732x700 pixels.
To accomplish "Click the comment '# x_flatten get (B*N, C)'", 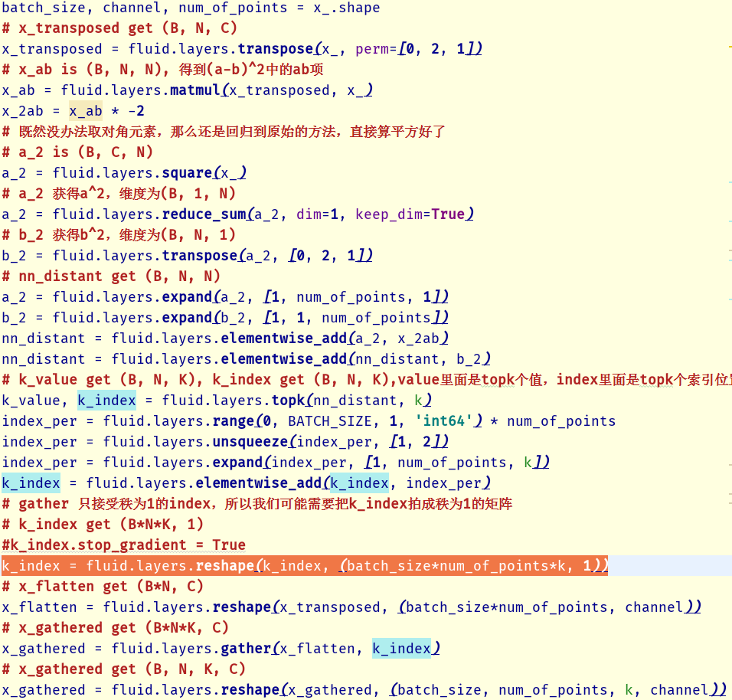I will coord(103,587).
